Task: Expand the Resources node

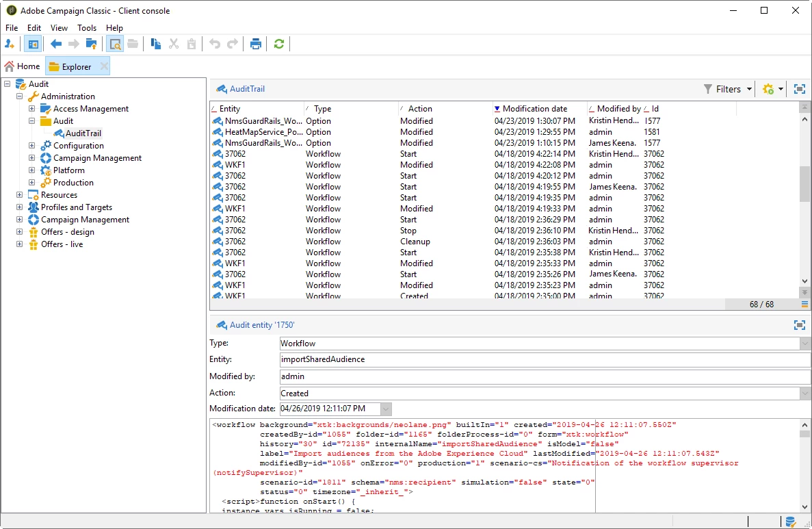Action: click(20, 195)
